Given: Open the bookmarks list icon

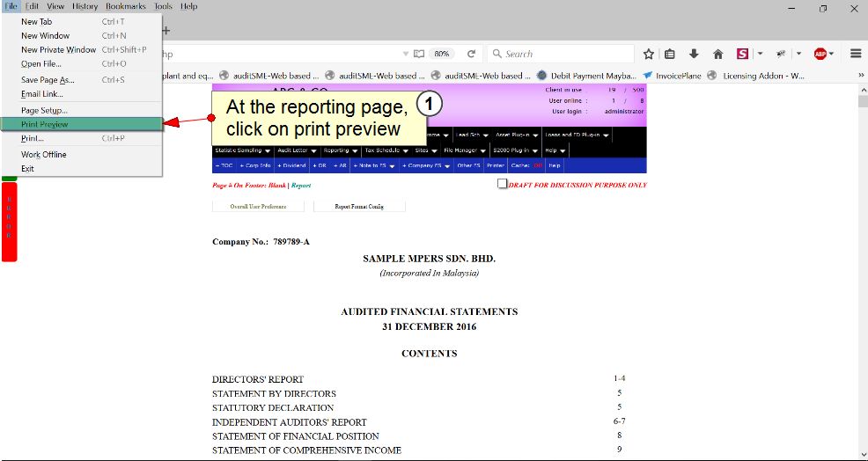Looking at the screenshot, I should (x=671, y=54).
